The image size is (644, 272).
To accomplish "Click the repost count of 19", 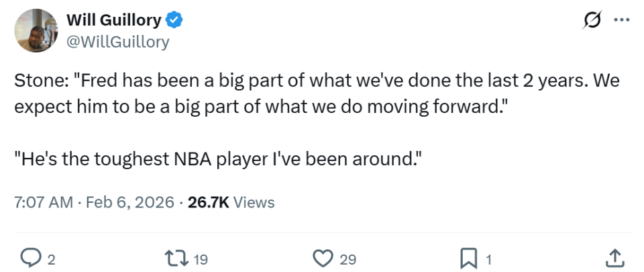I will point(200,259).
